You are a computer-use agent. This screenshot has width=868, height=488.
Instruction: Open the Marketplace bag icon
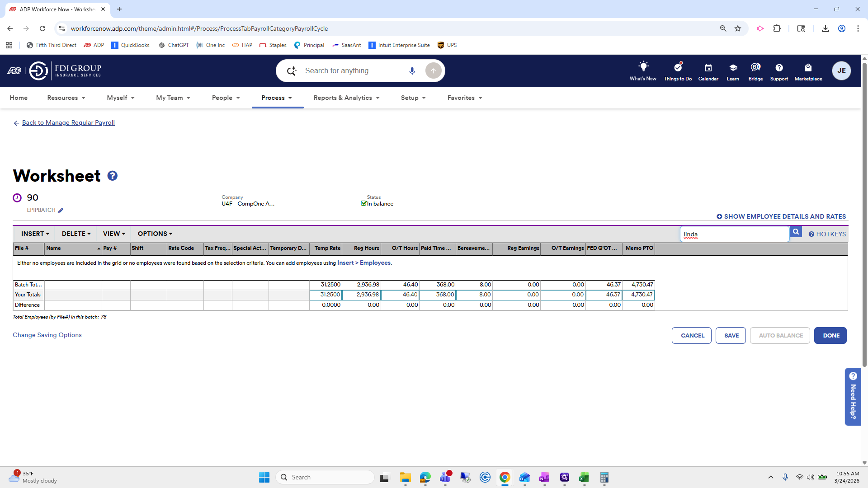click(x=808, y=68)
